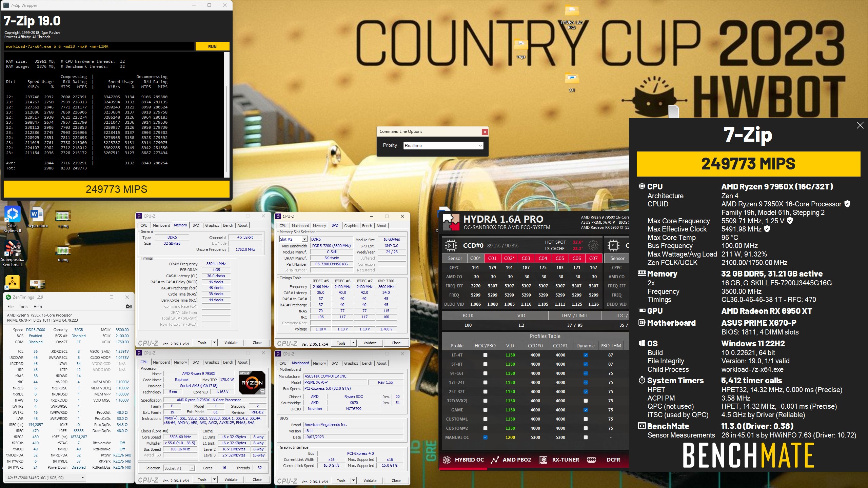Click the ZenTimings screenshot camera icon

pyautogui.click(x=129, y=306)
